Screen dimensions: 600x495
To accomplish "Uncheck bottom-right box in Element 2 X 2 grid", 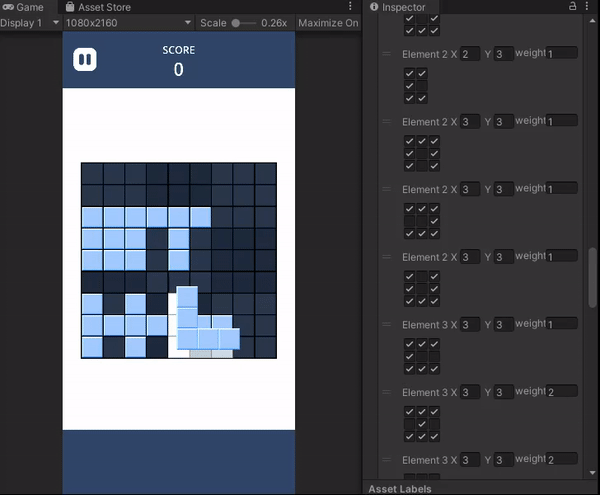I will click(x=422, y=98).
